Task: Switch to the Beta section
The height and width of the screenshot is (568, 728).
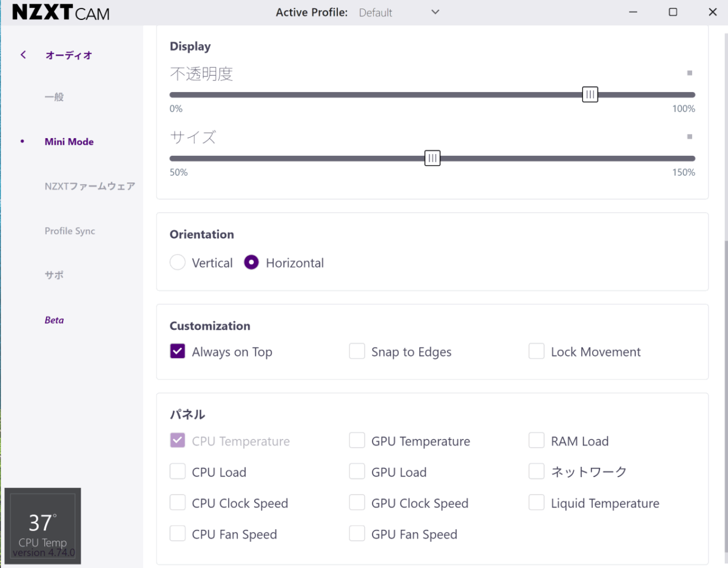Action: [54, 319]
